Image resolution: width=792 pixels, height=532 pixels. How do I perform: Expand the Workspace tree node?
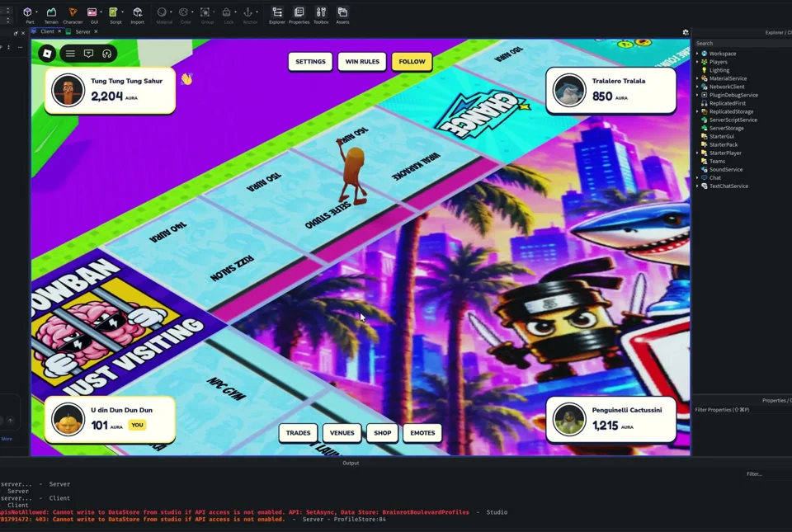[698, 54]
